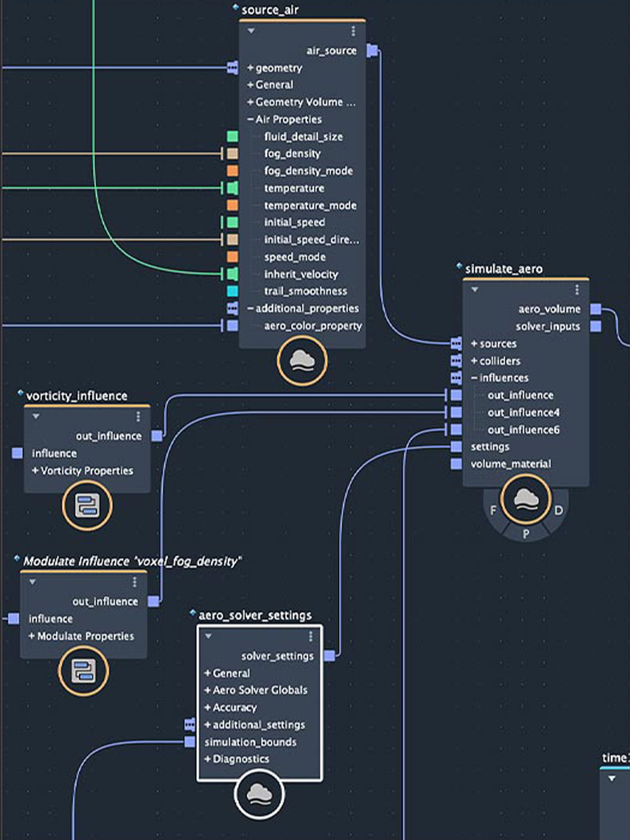Click the P flag on simulate_aero
The width and height of the screenshot is (630, 840).
(x=525, y=534)
